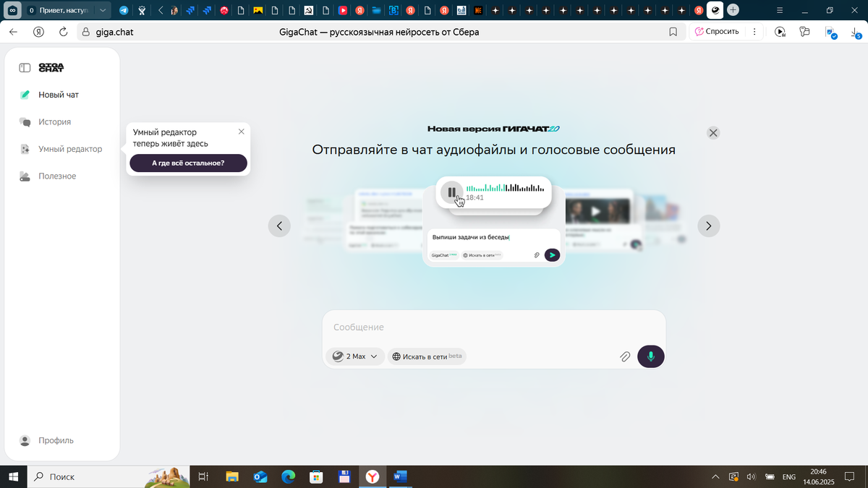Go to next slide in carousel
This screenshot has width=868, height=488.
pyautogui.click(x=709, y=226)
